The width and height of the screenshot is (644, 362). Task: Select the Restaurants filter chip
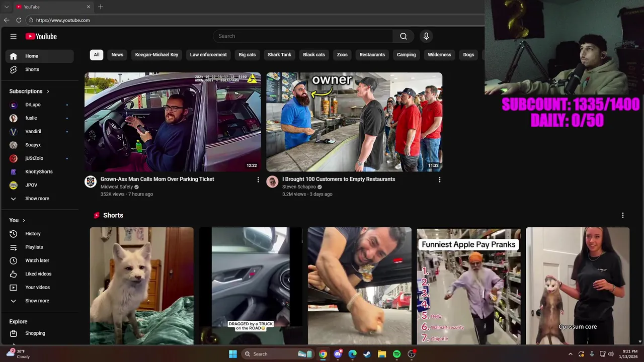[372, 55]
